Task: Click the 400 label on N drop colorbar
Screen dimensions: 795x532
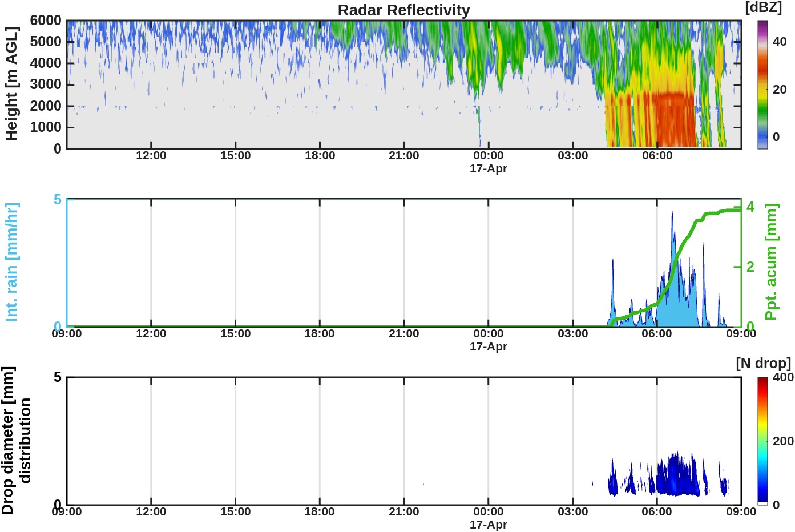Action: [x=783, y=377]
